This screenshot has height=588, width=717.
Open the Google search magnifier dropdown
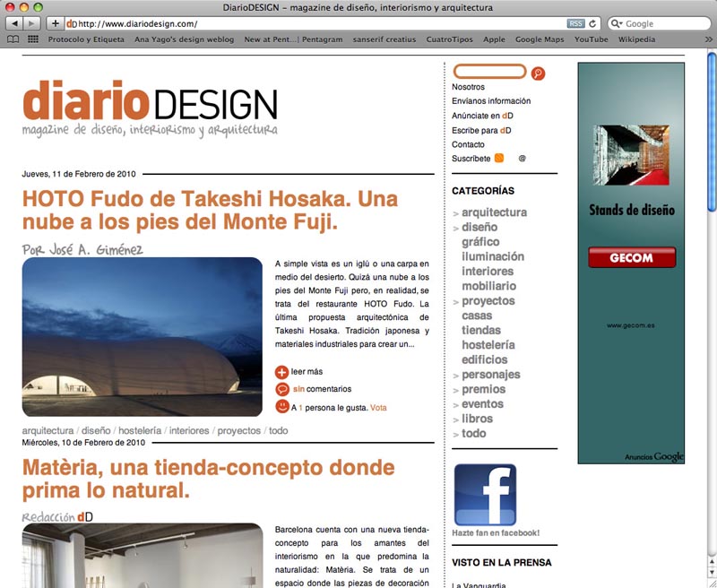point(617,23)
